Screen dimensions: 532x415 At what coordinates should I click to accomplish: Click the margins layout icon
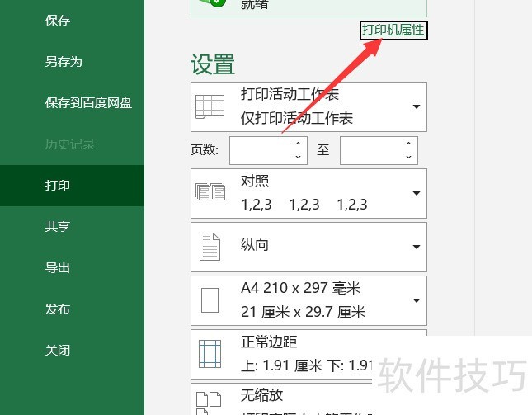[210, 354]
